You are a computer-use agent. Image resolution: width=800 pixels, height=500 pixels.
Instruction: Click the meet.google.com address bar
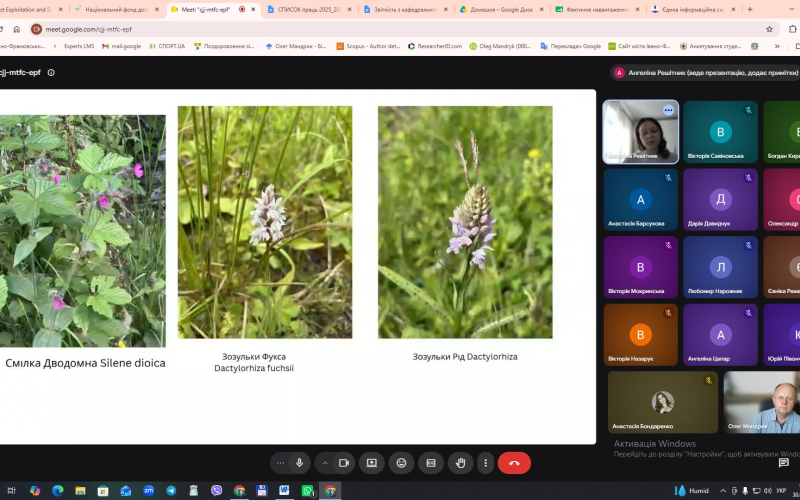(398, 29)
